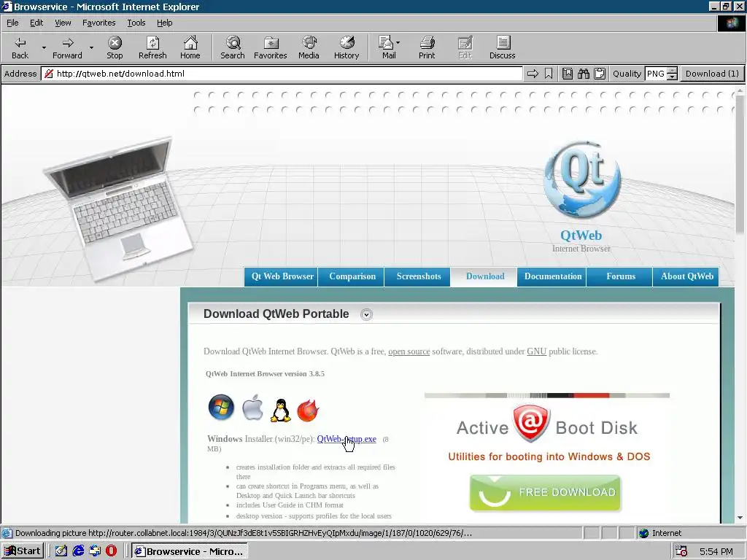Click the vertical scrollbar down arrow
747x560 pixels.
(x=740, y=518)
